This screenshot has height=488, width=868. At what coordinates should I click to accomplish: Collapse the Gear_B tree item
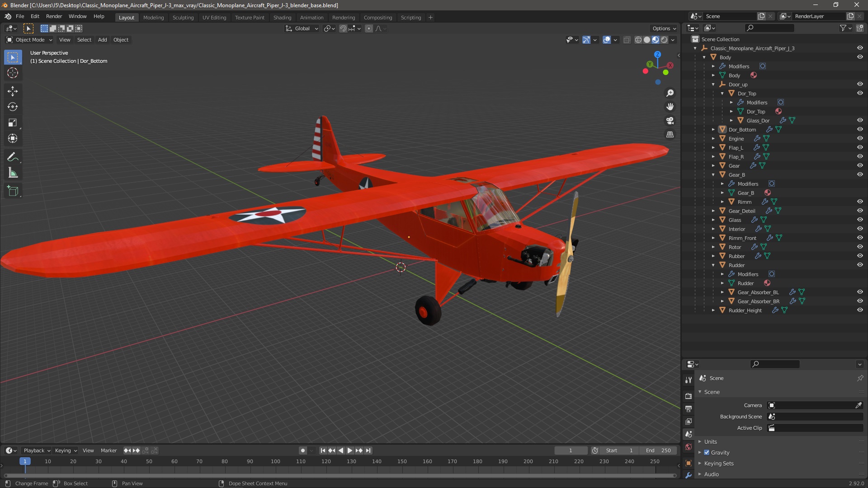[713, 175]
